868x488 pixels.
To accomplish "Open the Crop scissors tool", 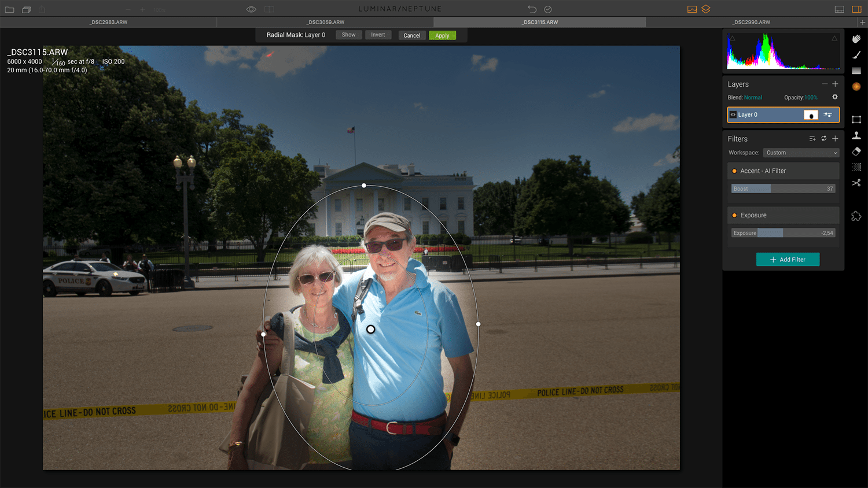I will (x=856, y=183).
